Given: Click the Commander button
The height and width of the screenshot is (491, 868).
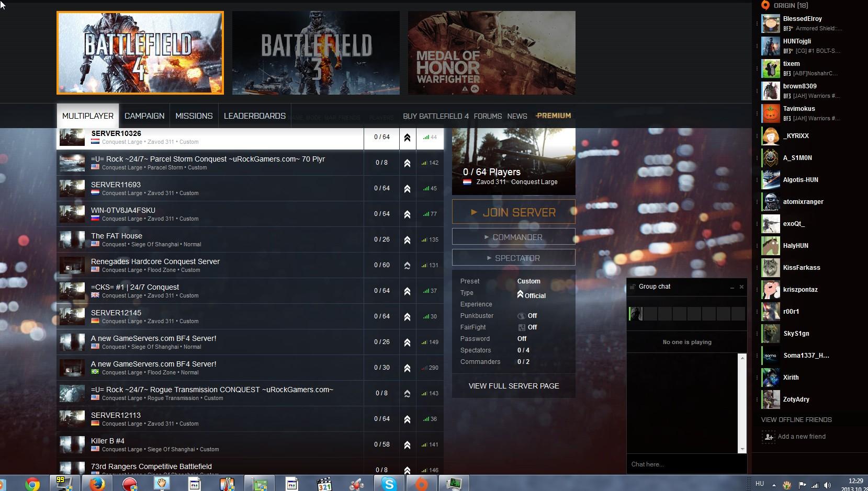Looking at the screenshot, I should (x=514, y=237).
